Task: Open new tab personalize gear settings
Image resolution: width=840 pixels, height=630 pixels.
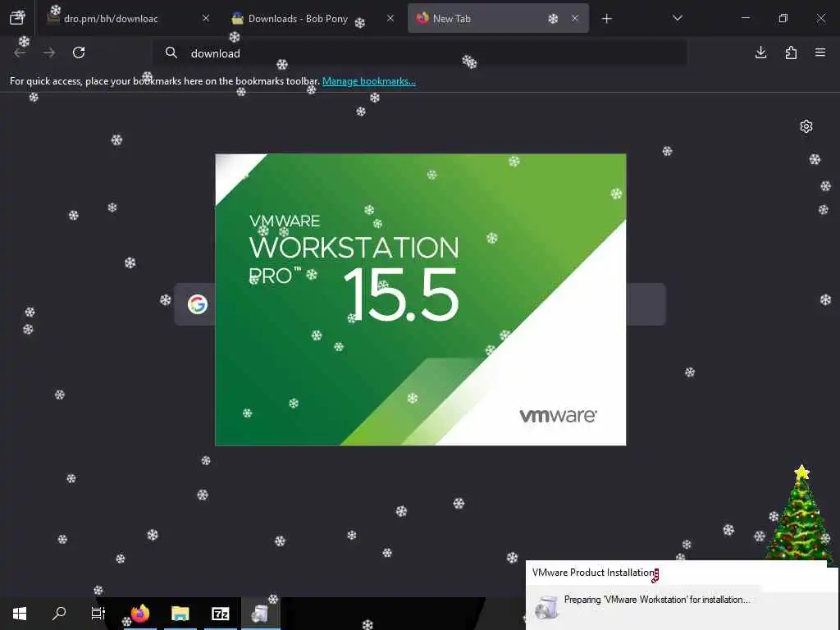Action: pos(806,126)
